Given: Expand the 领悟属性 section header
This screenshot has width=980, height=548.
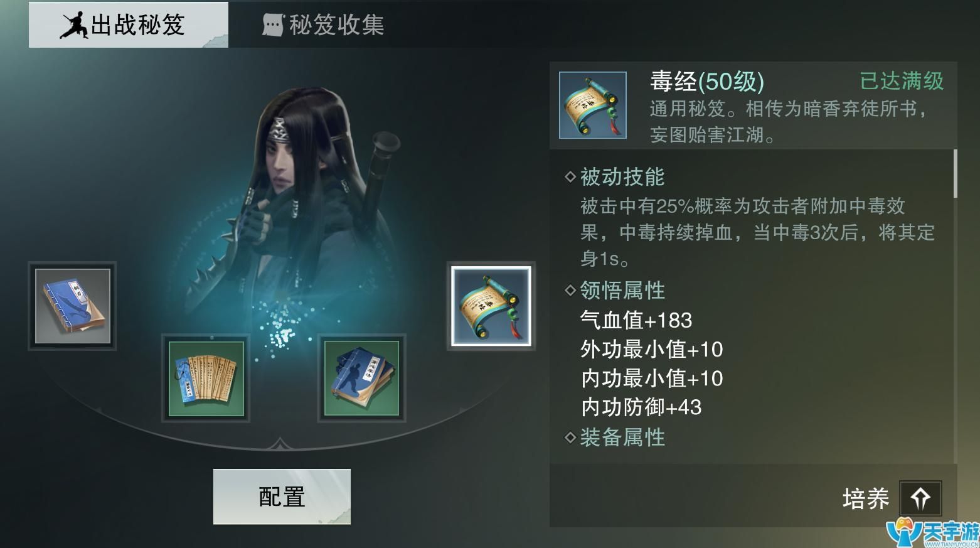Looking at the screenshot, I should (x=615, y=290).
